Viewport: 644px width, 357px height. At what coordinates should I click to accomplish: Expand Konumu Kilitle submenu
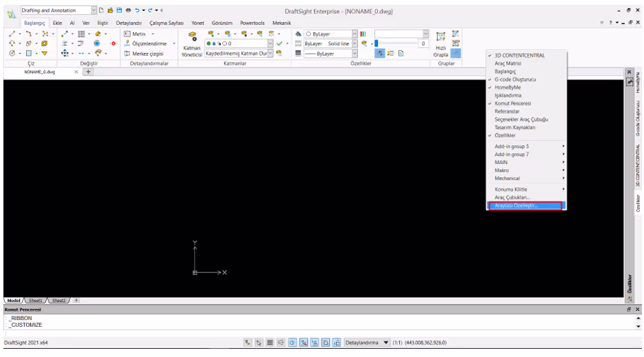click(526, 189)
